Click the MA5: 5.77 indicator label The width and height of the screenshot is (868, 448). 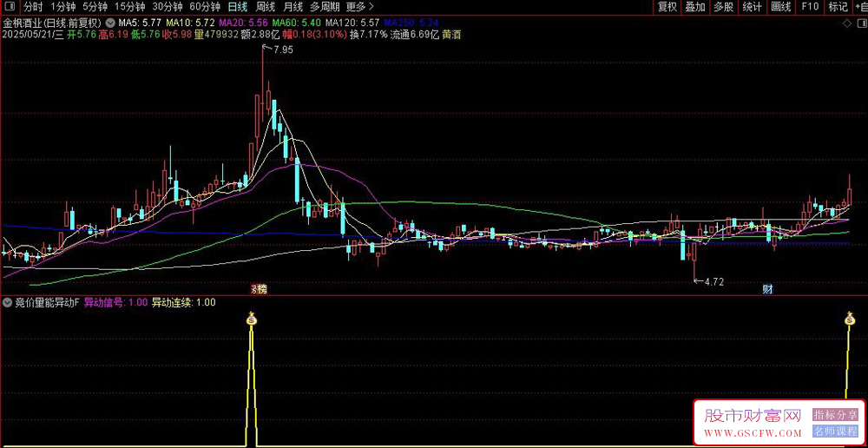pyautogui.click(x=140, y=23)
